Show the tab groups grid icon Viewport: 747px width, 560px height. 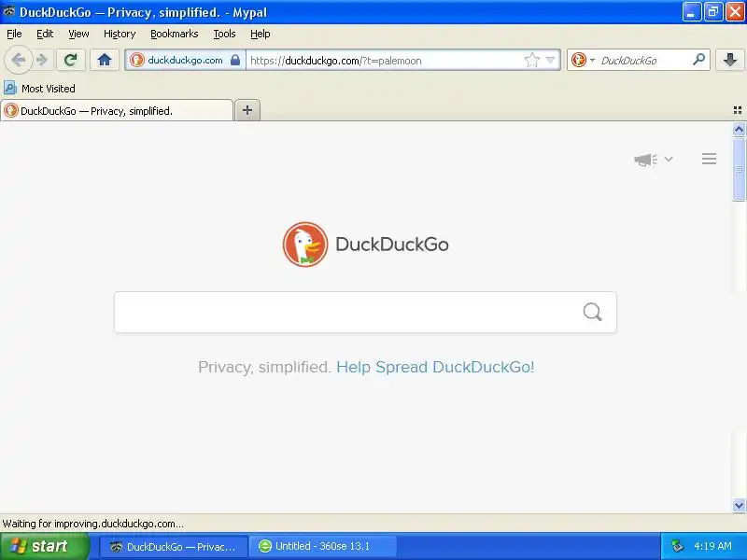[738, 110]
